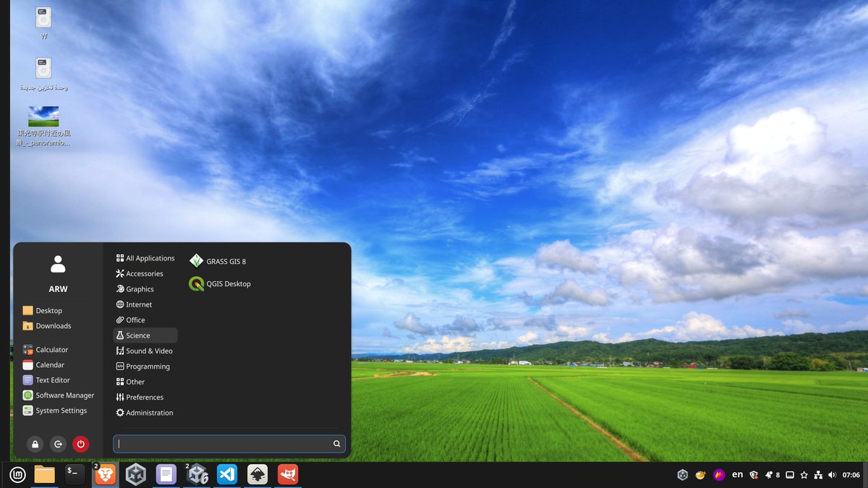Lock the screen from the menu
The width and height of the screenshot is (868, 488).
35,445
